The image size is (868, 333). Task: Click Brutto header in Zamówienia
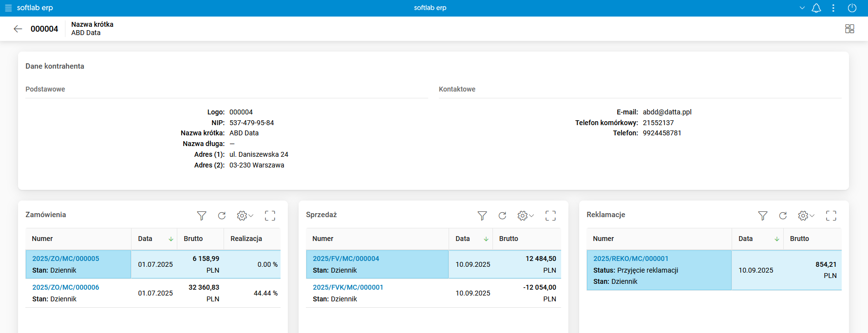(200, 239)
